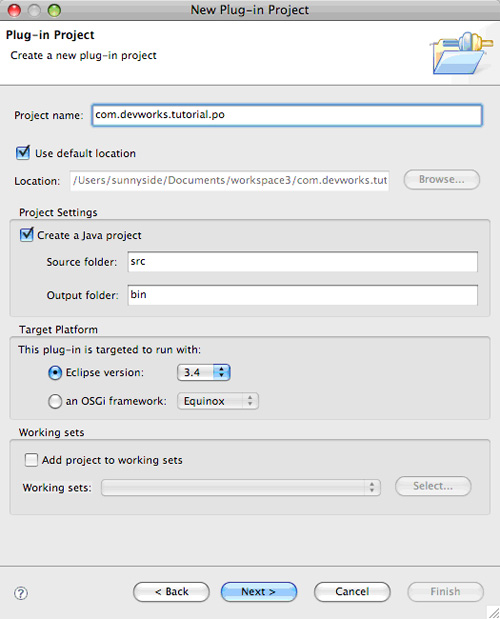The image size is (500, 619).
Task: Click the Browse... button
Action: (x=442, y=180)
